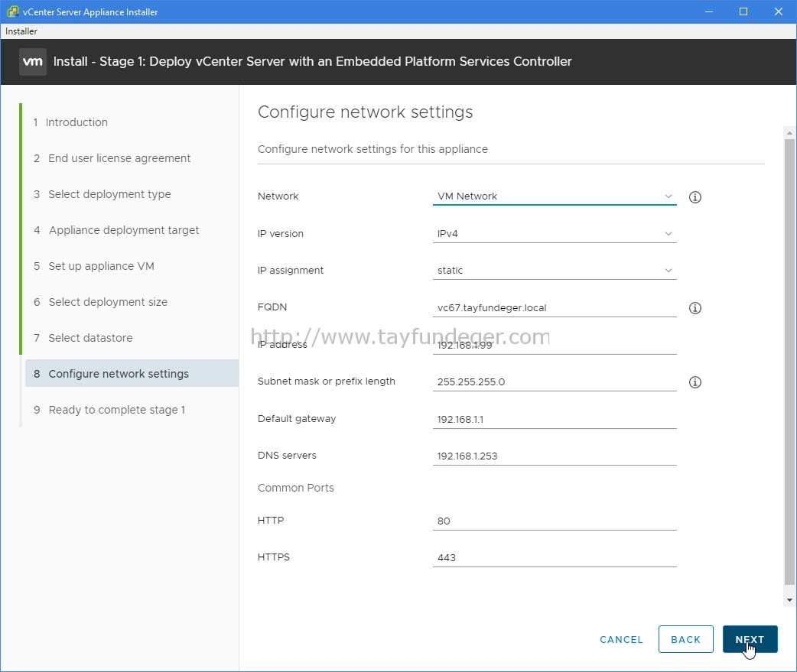Click the DNS servers label
This screenshot has width=797, height=672.
click(x=287, y=456)
